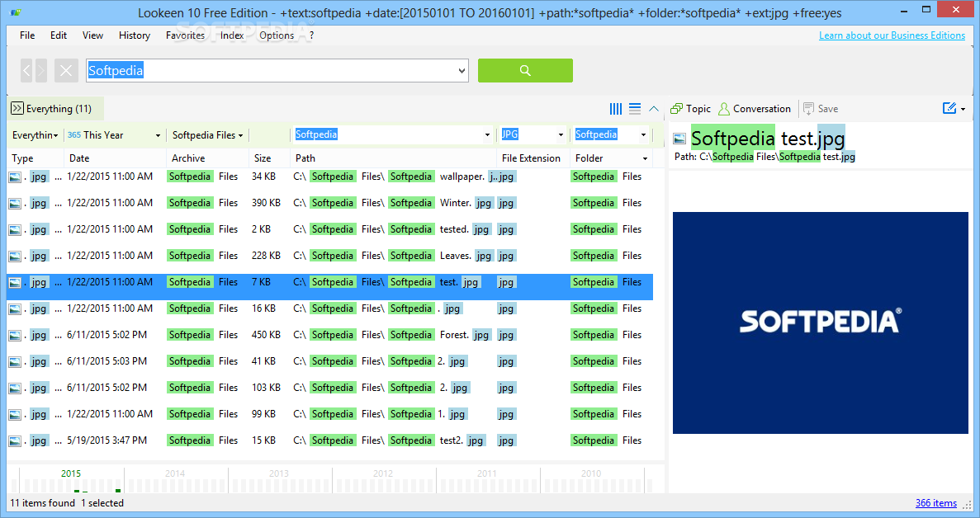Open the Topic view in preview pane

(x=691, y=109)
